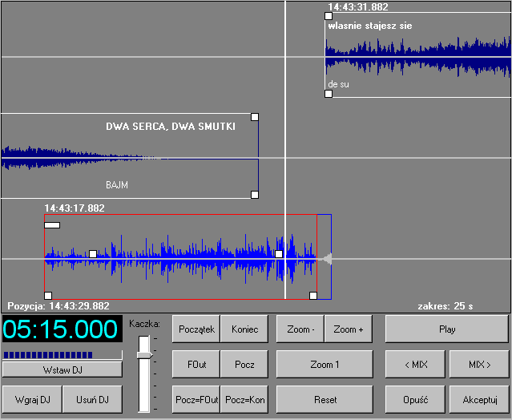Click the FOut button
The image size is (512, 420).
tap(196, 364)
